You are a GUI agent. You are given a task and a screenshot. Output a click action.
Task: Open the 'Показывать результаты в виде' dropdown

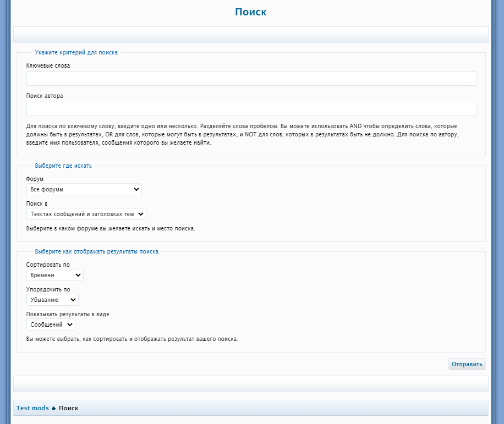tap(51, 324)
